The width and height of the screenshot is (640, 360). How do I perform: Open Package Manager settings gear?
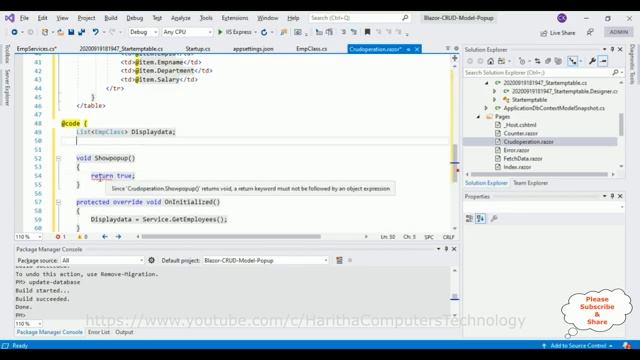(151, 260)
